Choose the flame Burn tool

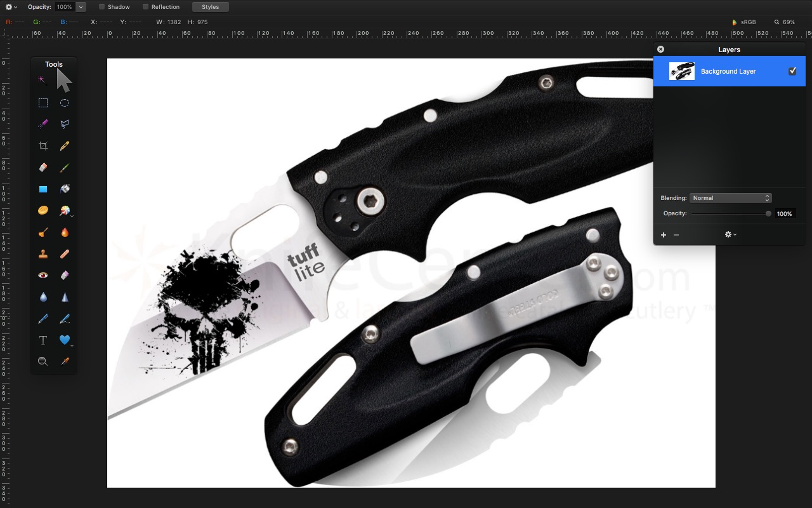[65, 232]
